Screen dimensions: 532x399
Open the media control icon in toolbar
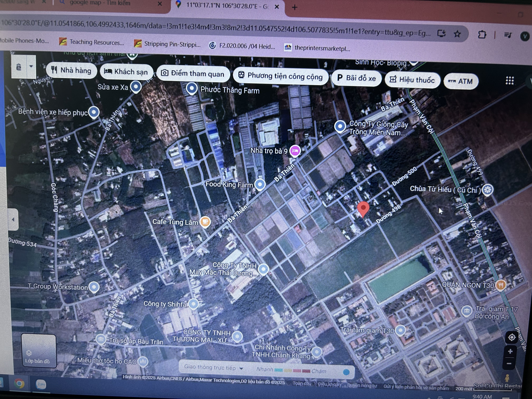pyautogui.click(x=507, y=35)
